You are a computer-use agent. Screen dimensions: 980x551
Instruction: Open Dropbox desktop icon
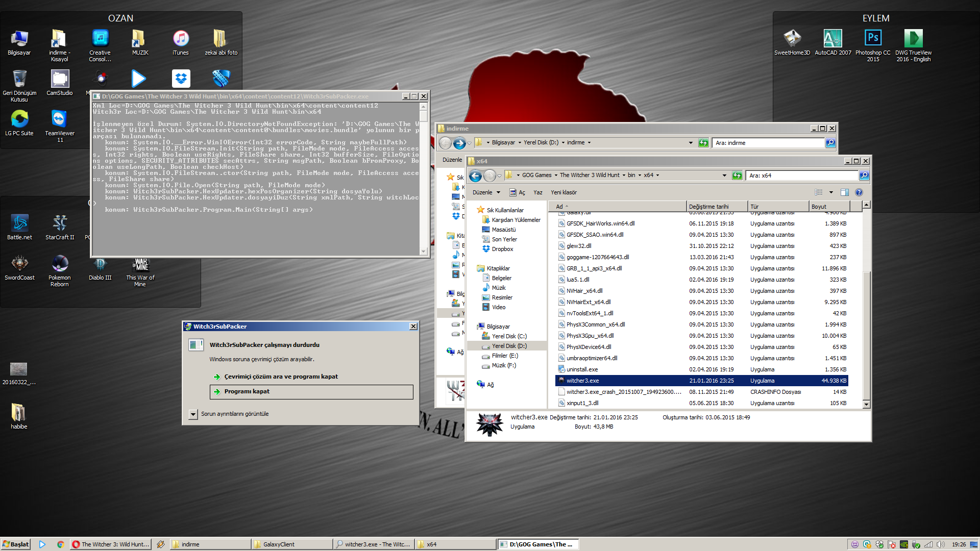(x=181, y=78)
